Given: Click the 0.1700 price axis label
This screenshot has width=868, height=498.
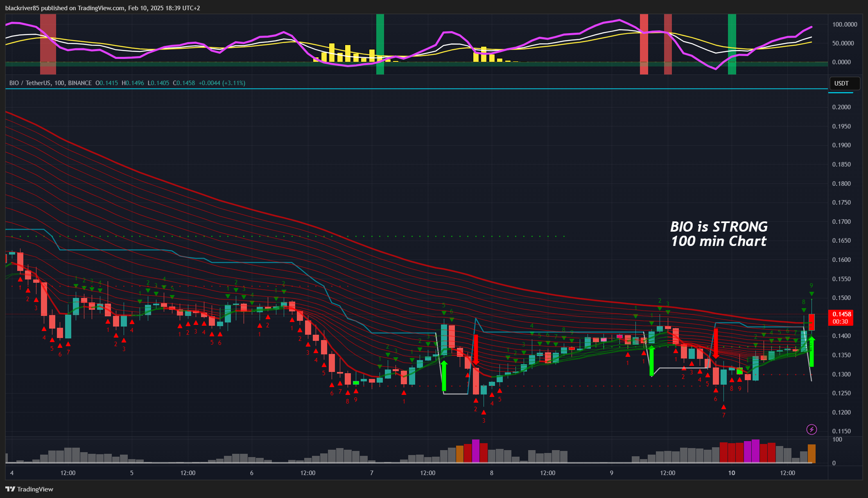Looking at the screenshot, I should pyautogui.click(x=841, y=222).
